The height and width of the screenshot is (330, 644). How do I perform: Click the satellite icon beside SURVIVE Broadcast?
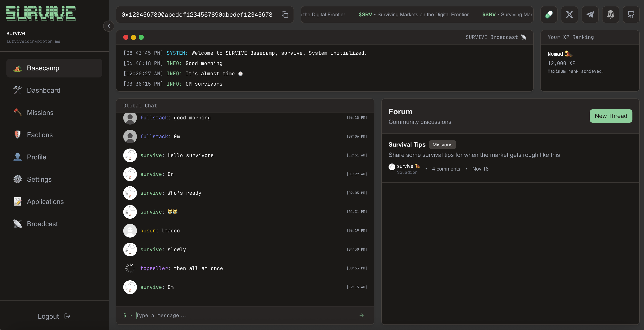[524, 37]
